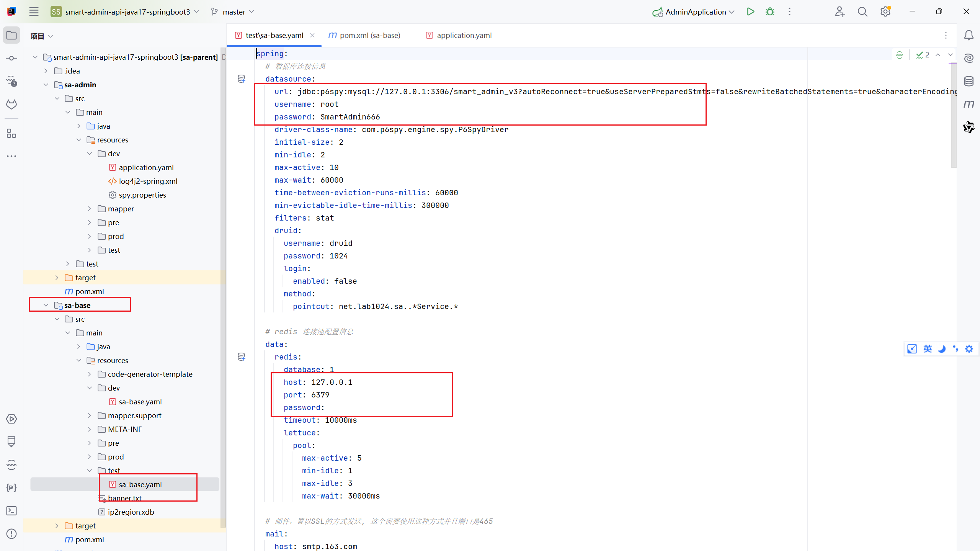Click the editor vertical scrollbar thumb
This screenshot has height=551, width=980.
[953, 115]
